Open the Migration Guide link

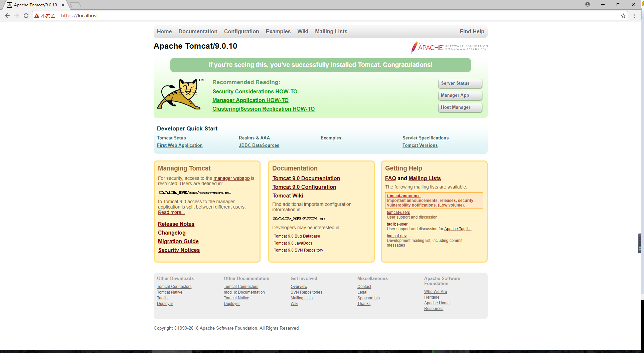(178, 241)
